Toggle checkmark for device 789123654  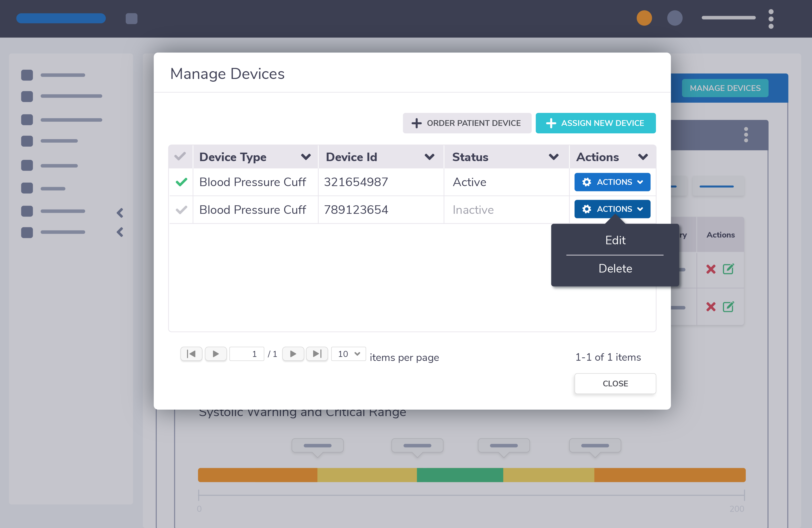[x=181, y=210]
